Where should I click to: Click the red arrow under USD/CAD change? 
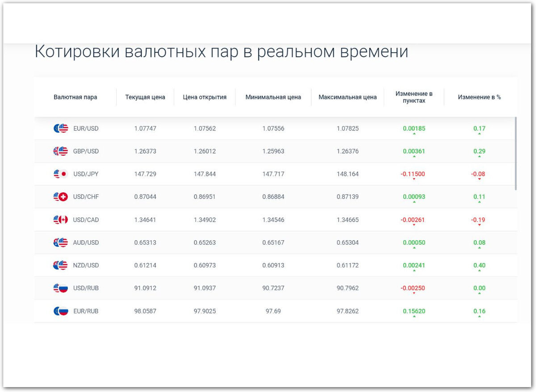pos(415,224)
